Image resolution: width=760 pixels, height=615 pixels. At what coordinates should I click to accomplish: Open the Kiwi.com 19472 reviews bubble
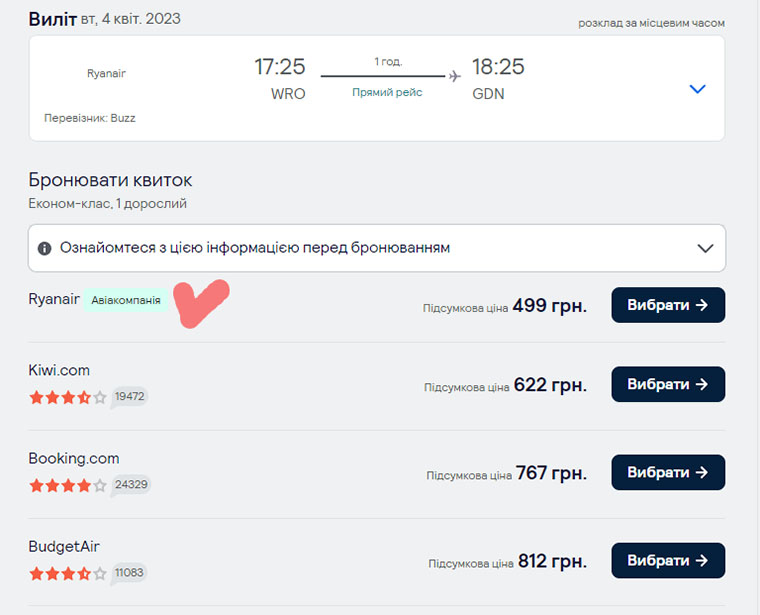tap(129, 397)
